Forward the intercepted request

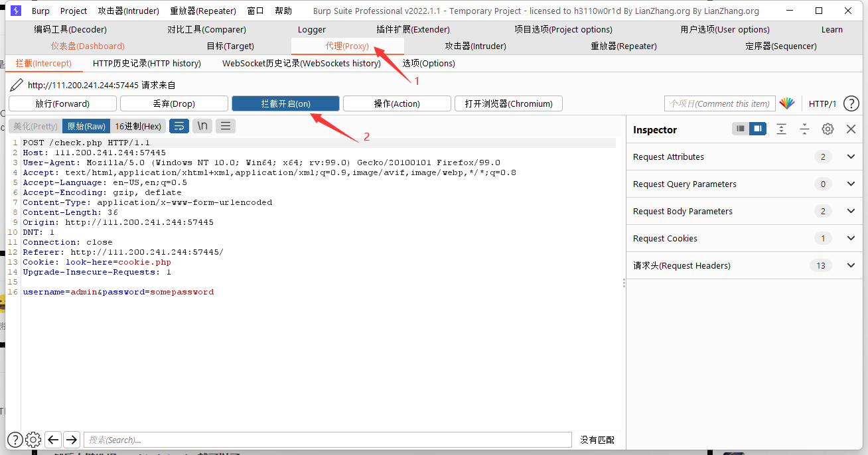pyautogui.click(x=62, y=103)
